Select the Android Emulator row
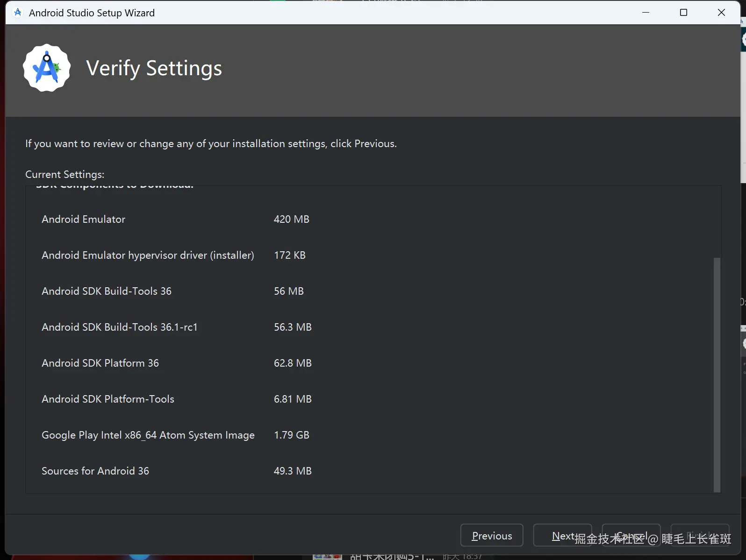This screenshot has width=746, height=560. click(x=175, y=219)
